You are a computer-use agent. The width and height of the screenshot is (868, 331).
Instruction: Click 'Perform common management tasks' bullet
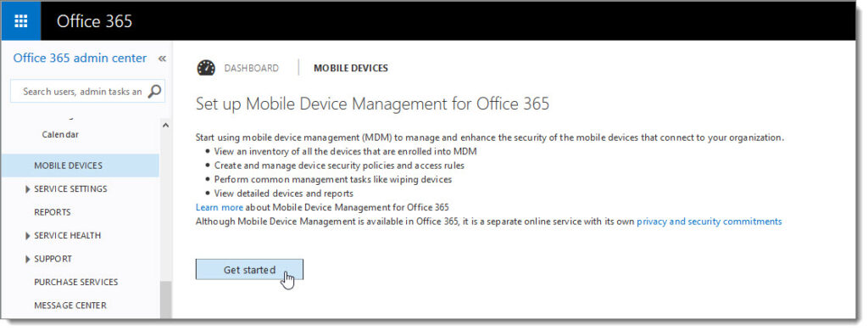pos(333,180)
